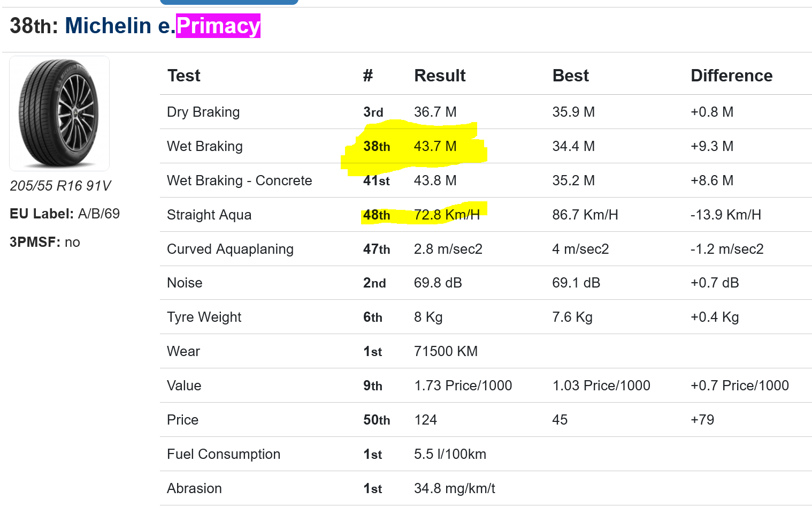Click the Best column header
This screenshot has width=812, height=514.
pos(570,75)
